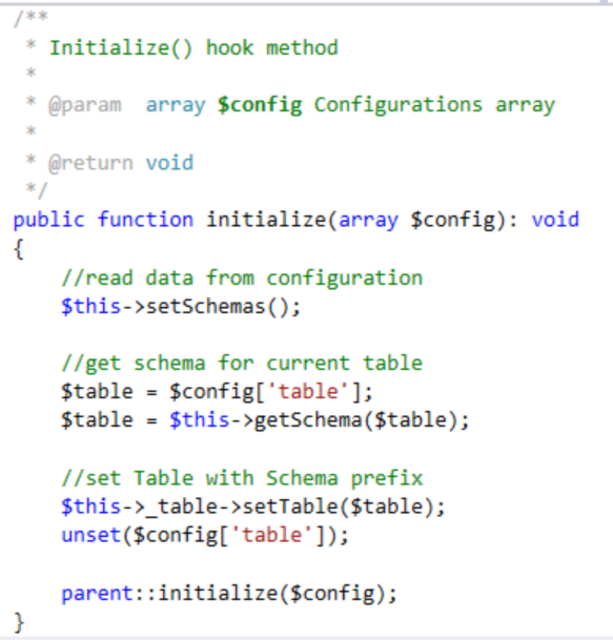Click the @param tag in the docblock
Viewport: 613px width, 640px height.
(x=85, y=105)
